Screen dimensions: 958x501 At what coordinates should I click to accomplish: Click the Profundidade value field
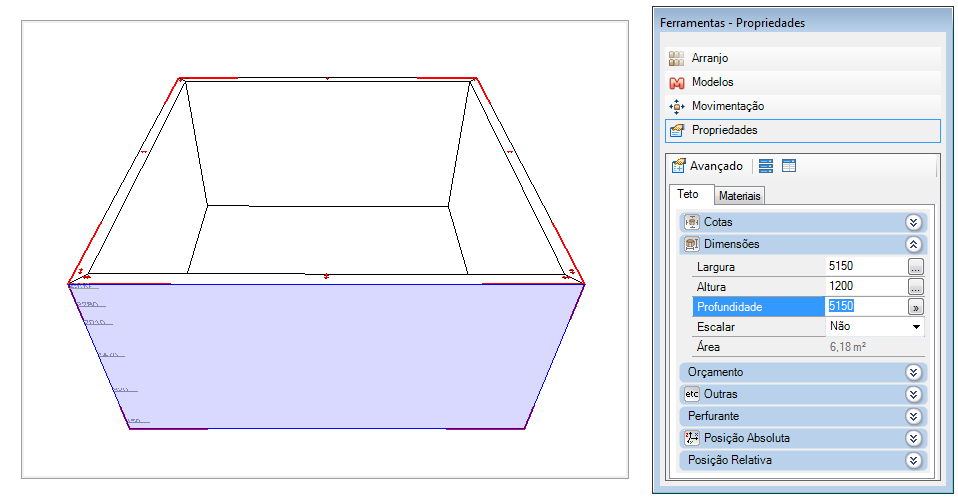pyautogui.click(x=866, y=306)
